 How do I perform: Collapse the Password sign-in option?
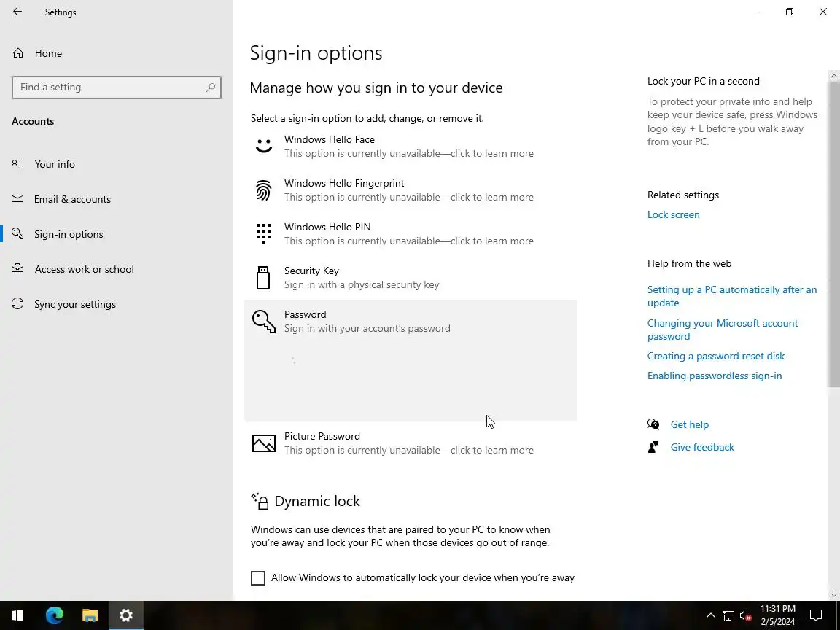coord(411,322)
